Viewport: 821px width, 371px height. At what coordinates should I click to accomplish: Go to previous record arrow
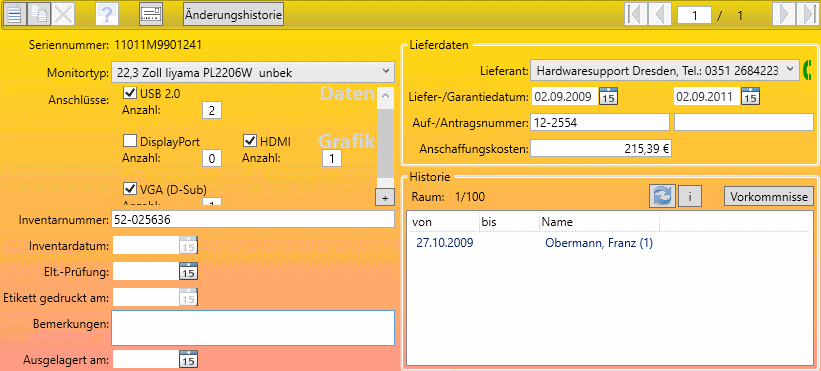(x=660, y=15)
